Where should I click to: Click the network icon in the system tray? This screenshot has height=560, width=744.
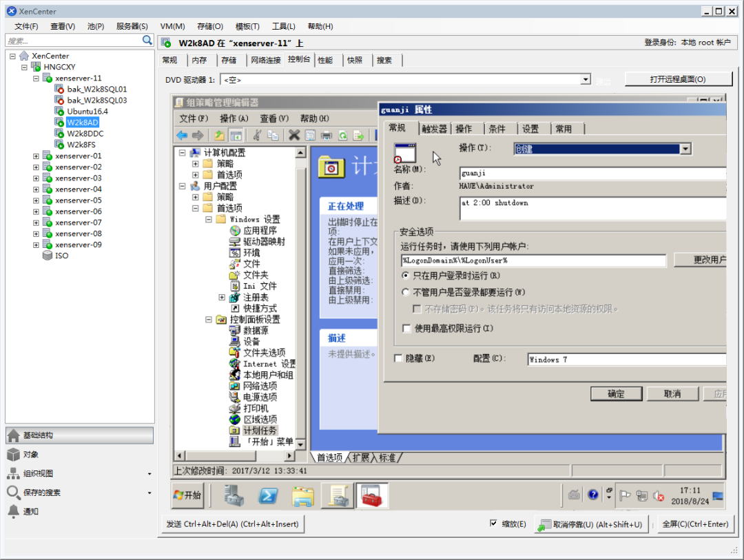coord(642,496)
